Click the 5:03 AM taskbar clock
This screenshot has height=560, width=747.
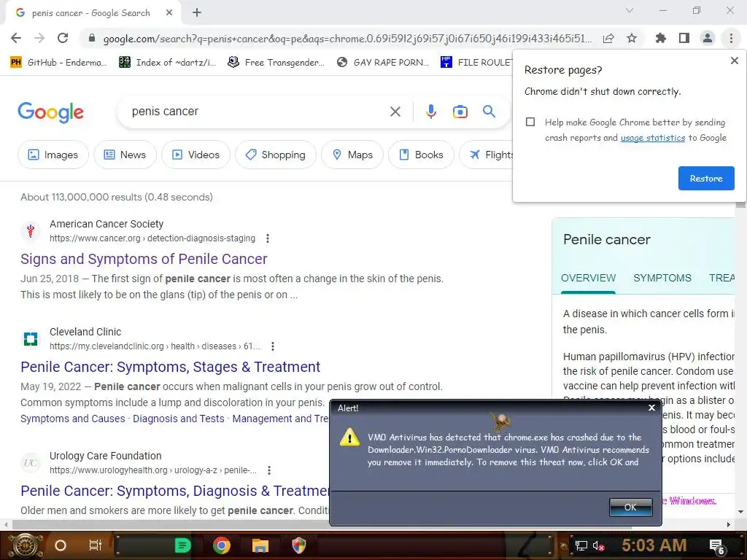click(x=654, y=545)
